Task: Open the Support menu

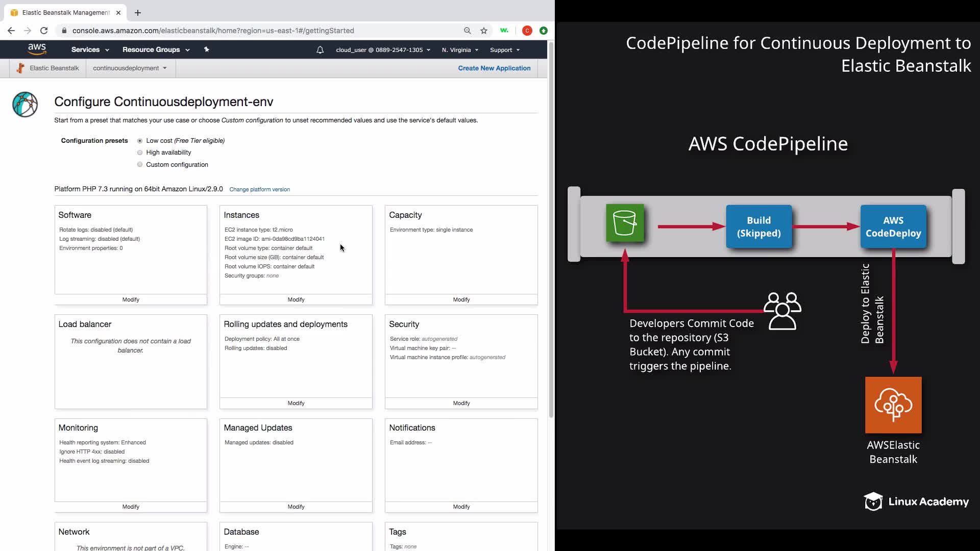Action: [x=504, y=50]
